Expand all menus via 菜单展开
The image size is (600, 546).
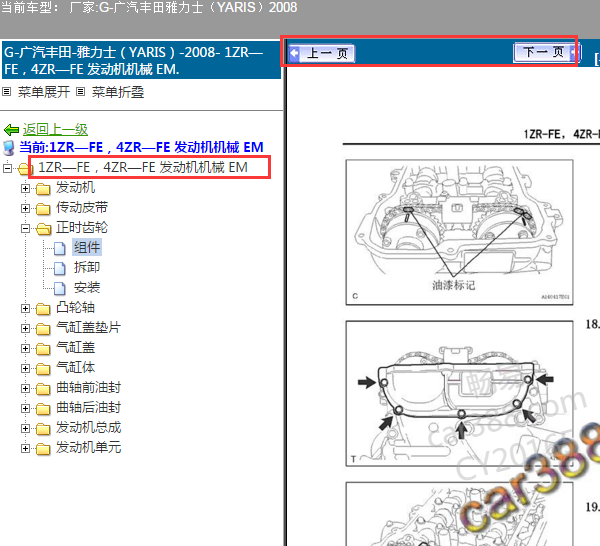tap(44, 92)
